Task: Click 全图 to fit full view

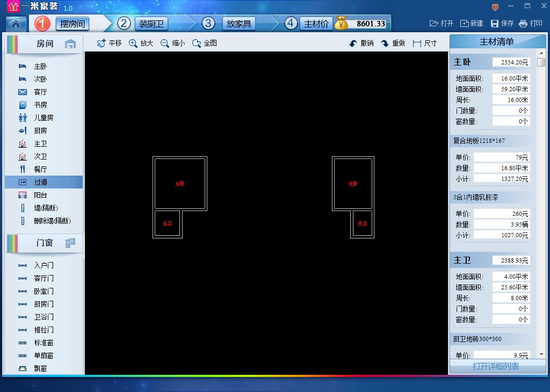Action: tap(205, 43)
